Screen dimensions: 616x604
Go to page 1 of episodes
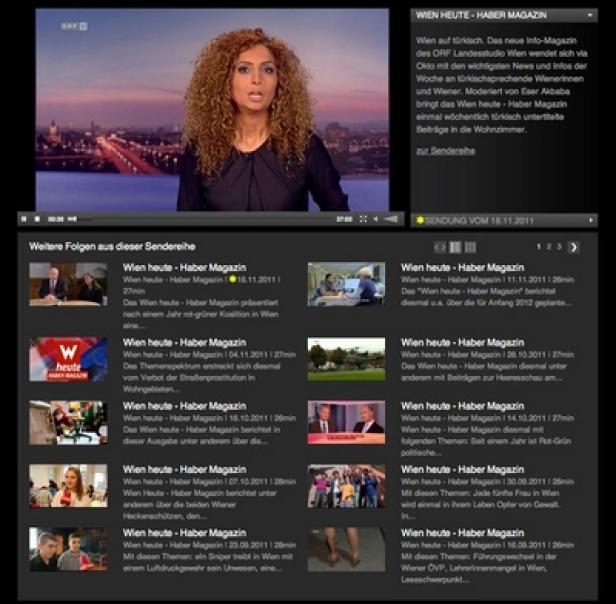click(539, 247)
